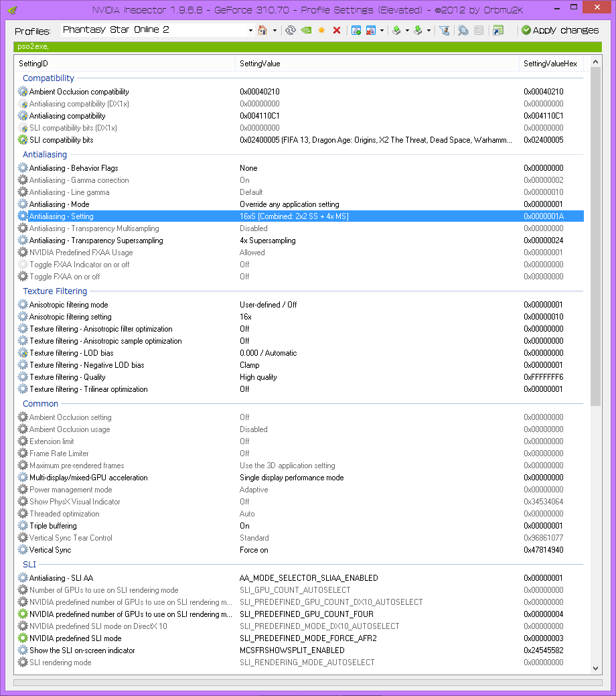Image resolution: width=616 pixels, height=696 pixels.
Task: Click SLI_PREDEFINED_MODE_FORCE_AFR2 value
Action: [308, 638]
